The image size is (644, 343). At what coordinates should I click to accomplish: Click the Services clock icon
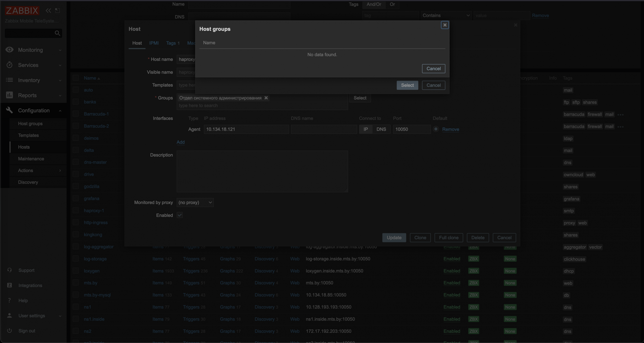(9, 65)
